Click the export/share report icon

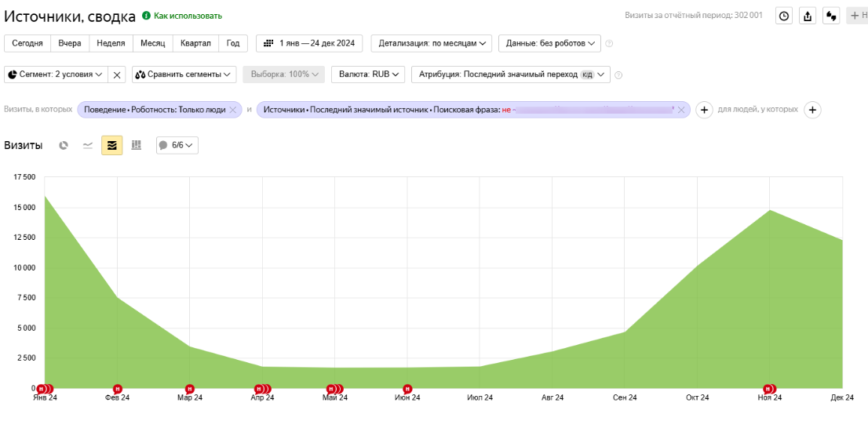click(x=808, y=16)
